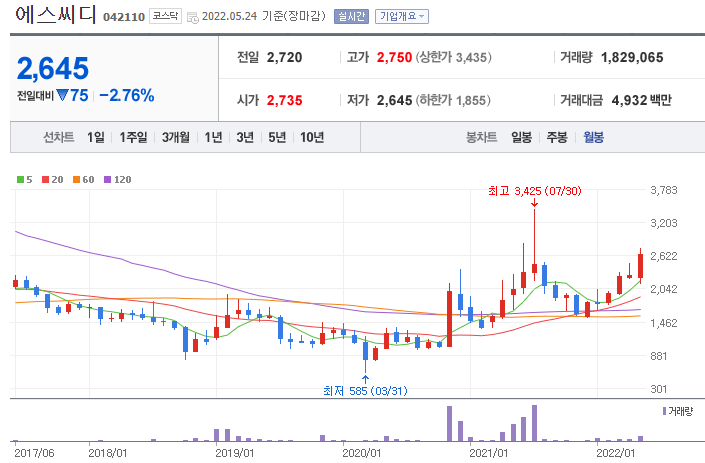This screenshot has width=705, height=463.
Task: Open the 기업개요 dropdown
Action: coord(402,17)
